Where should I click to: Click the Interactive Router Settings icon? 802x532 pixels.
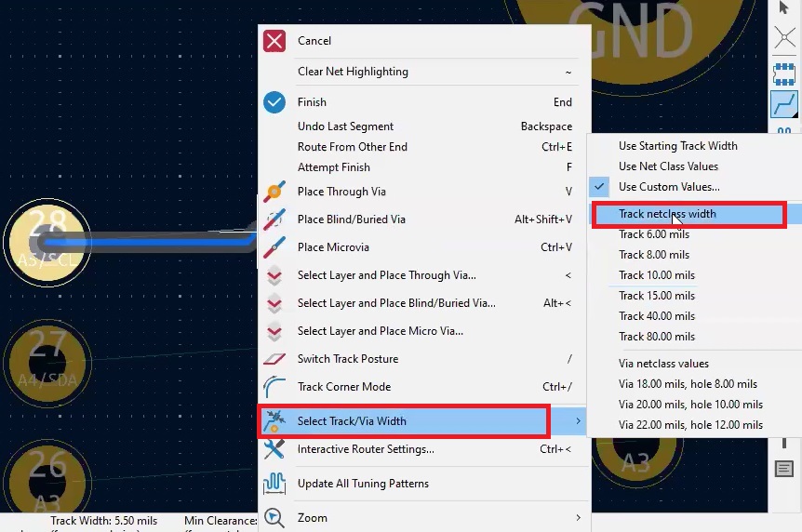pos(274,449)
